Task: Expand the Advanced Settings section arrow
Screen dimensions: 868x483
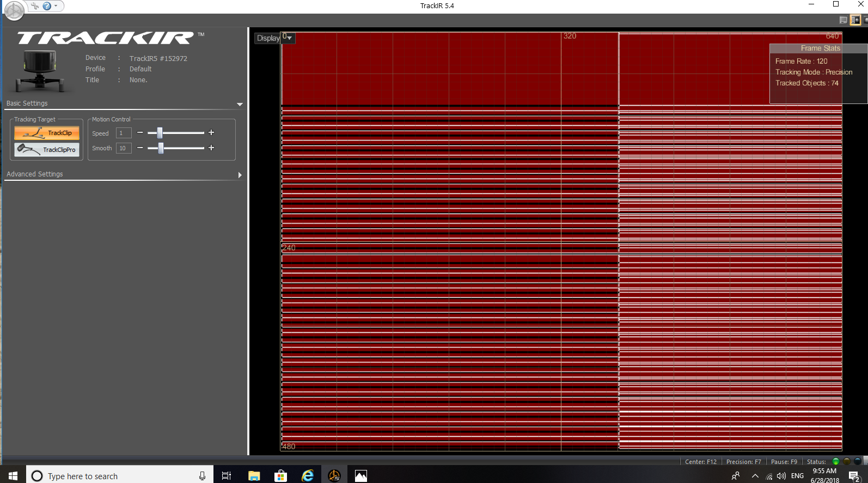Action: [x=240, y=175]
